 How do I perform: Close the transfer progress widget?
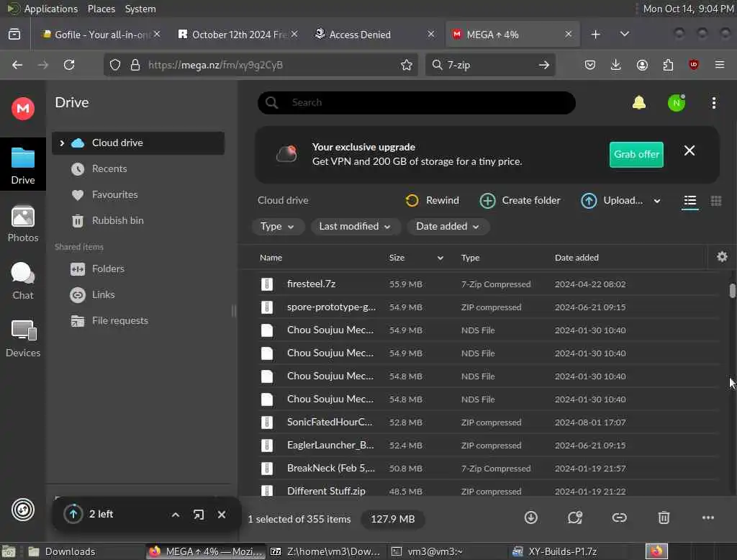coord(222,515)
